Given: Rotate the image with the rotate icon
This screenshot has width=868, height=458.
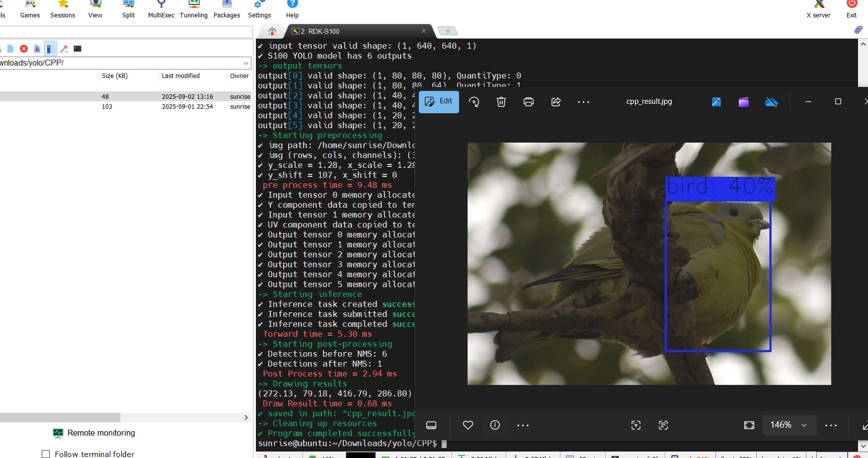Looking at the screenshot, I should pyautogui.click(x=474, y=102).
